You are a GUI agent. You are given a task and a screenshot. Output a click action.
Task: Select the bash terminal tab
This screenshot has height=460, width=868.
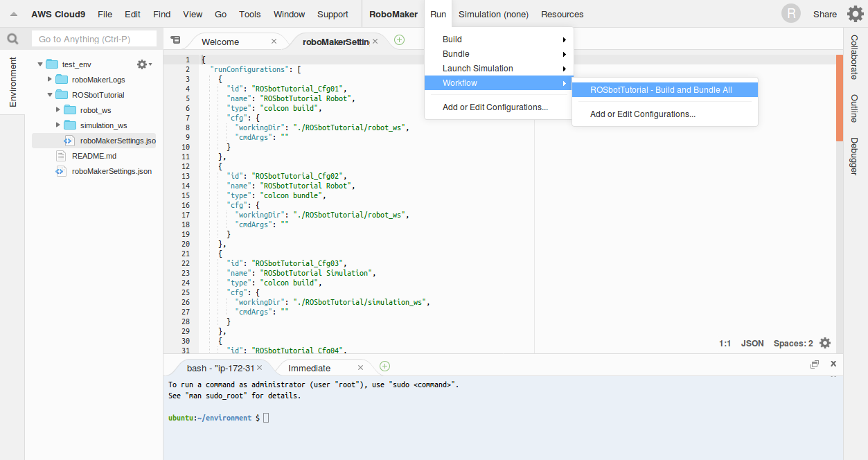coord(220,368)
